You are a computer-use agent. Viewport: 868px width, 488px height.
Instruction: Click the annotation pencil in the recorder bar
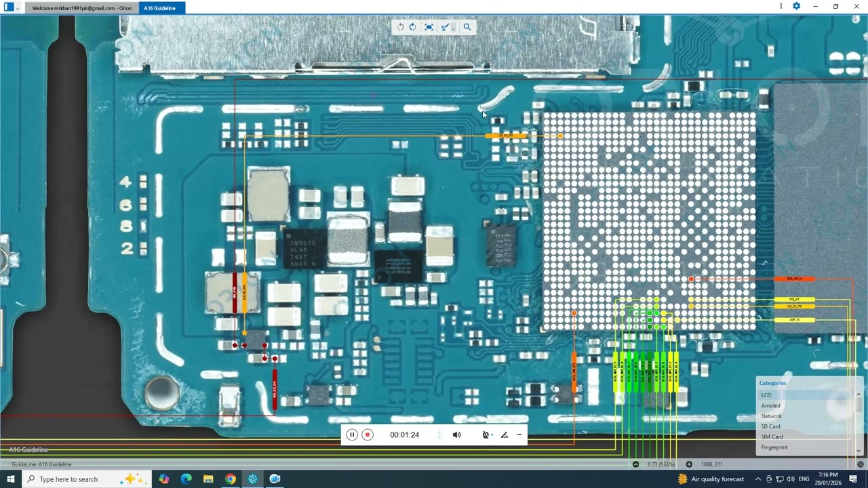click(505, 434)
